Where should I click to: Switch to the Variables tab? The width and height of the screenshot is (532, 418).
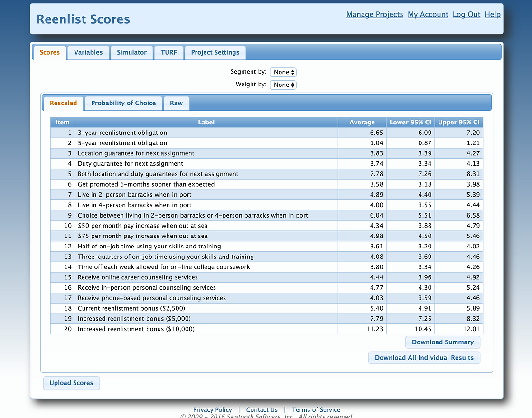[x=88, y=52]
